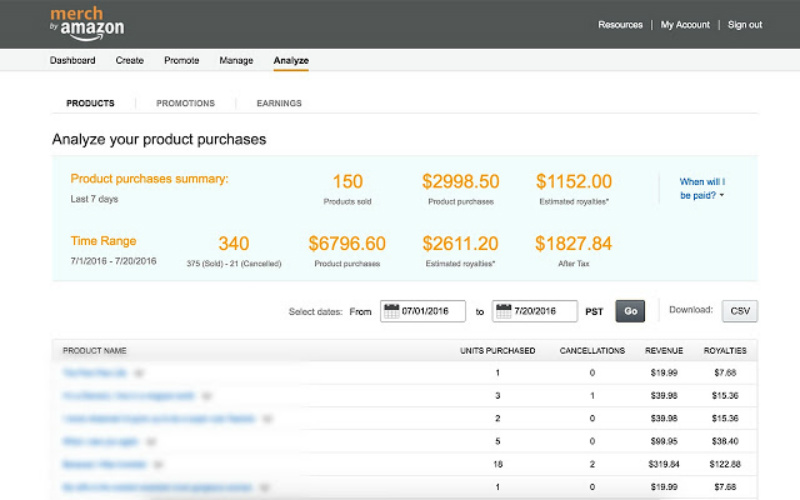Click small icon beside first product name
The width and height of the screenshot is (800, 500).
pos(139,372)
